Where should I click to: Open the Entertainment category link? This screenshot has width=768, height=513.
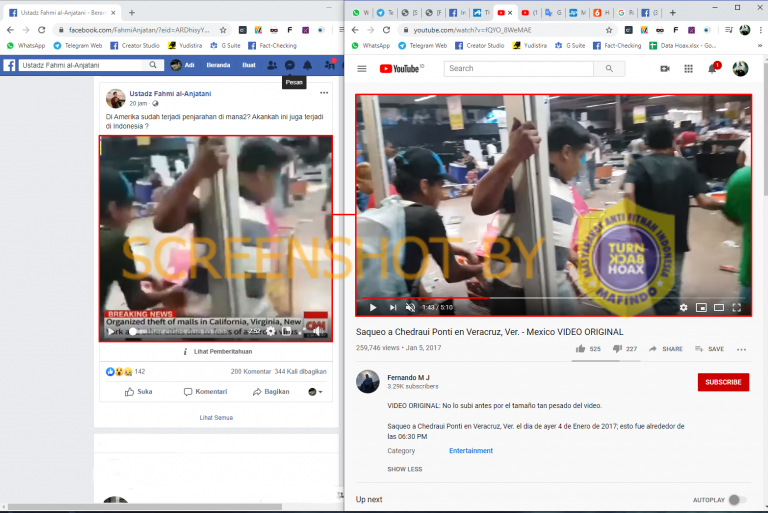471,451
